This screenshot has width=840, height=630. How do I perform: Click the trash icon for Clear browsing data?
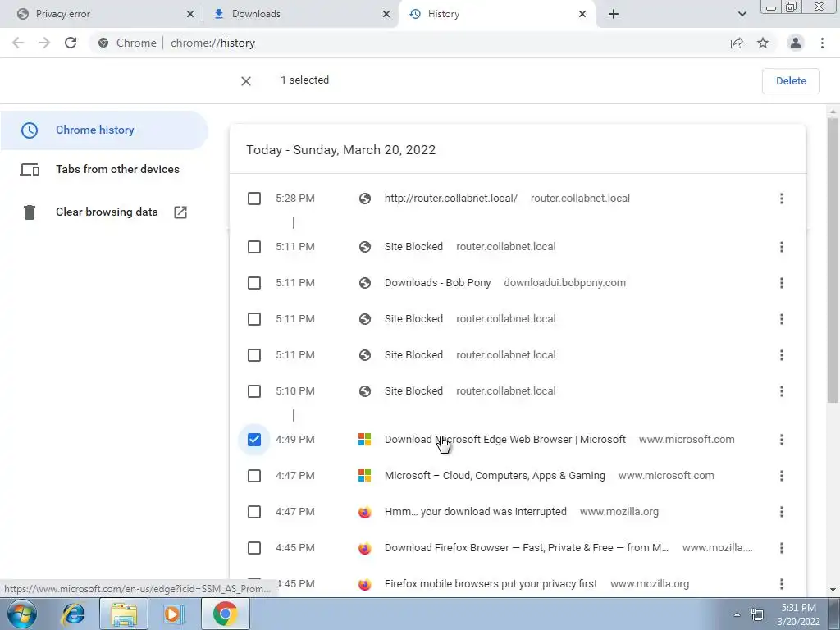click(30, 212)
